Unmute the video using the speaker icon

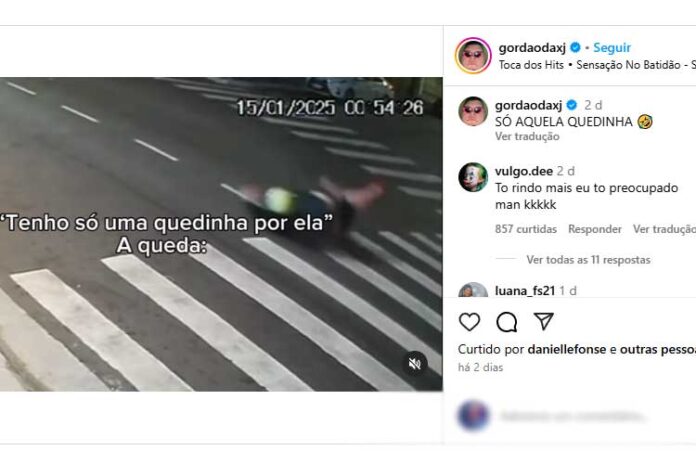(415, 364)
